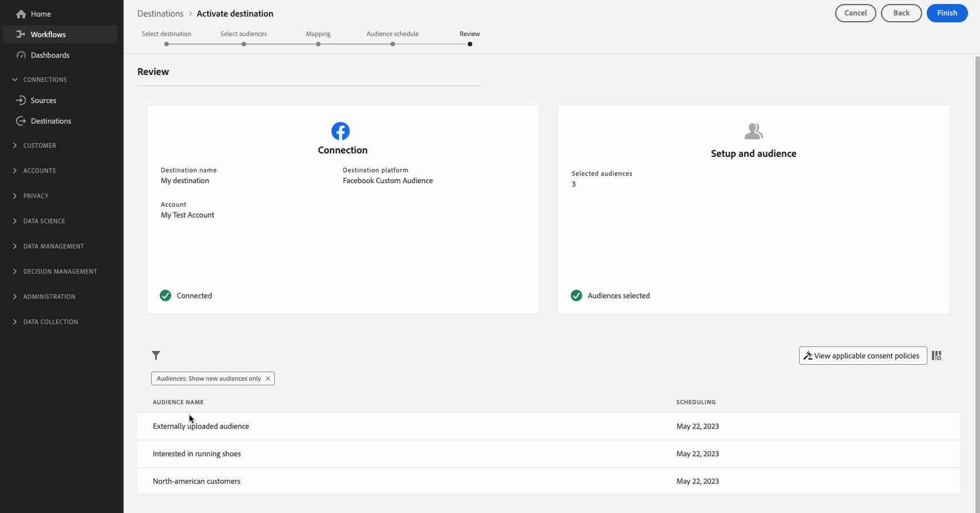Click the Finish button
The height and width of the screenshot is (513, 980).
click(947, 13)
